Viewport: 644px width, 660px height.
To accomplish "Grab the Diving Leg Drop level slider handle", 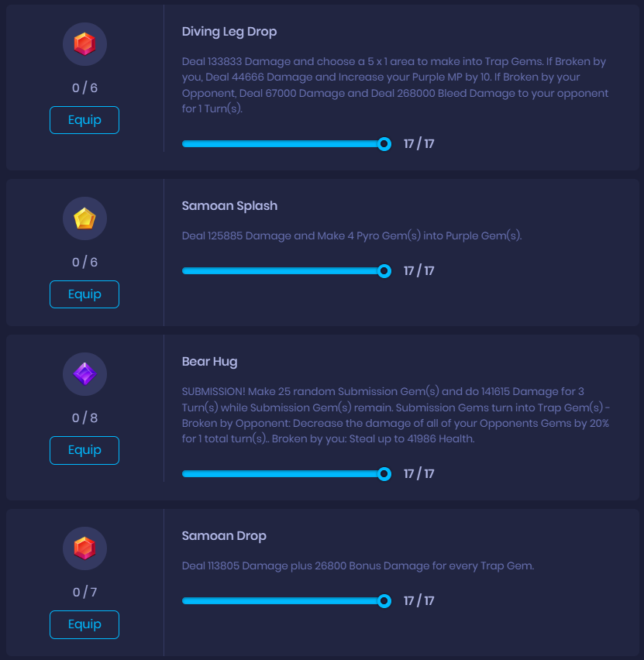I will 384,144.
